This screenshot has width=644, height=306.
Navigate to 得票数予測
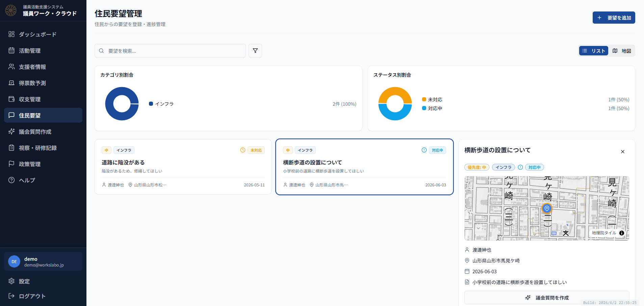[x=43, y=83]
